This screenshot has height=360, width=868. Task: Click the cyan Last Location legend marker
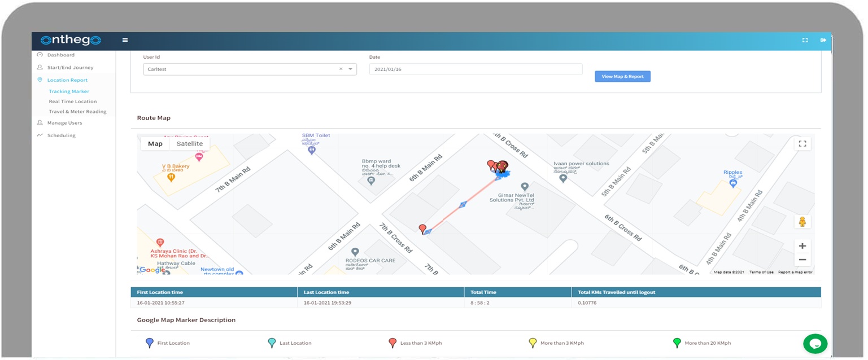pos(272,343)
